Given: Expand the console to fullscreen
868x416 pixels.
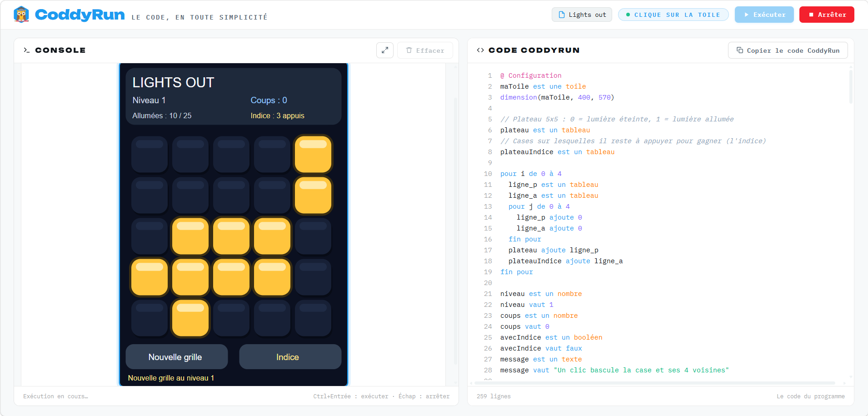Looking at the screenshot, I should pos(385,50).
